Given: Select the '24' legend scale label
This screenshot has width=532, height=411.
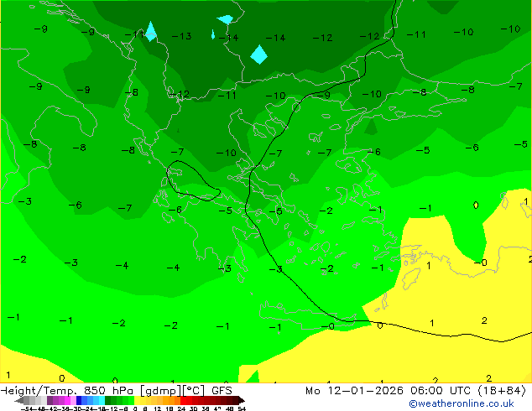Looking at the screenshot, I should click(x=181, y=408).
